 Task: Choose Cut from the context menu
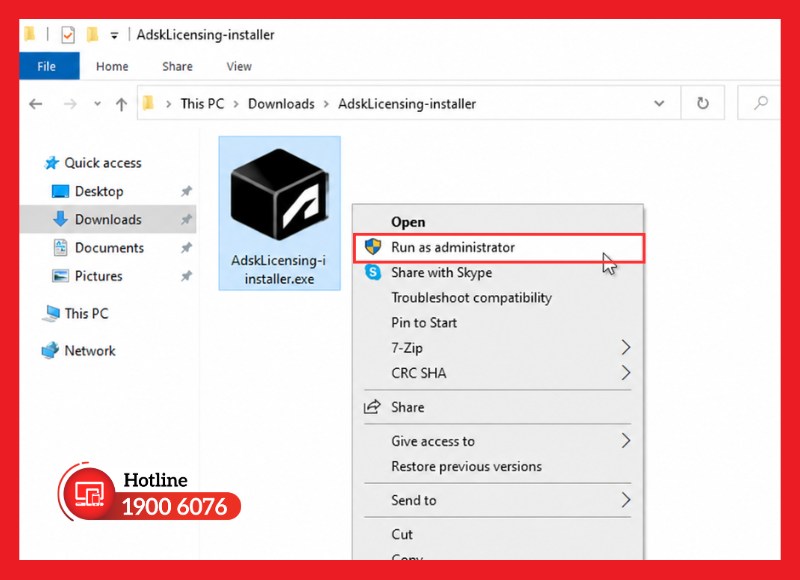point(498,534)
